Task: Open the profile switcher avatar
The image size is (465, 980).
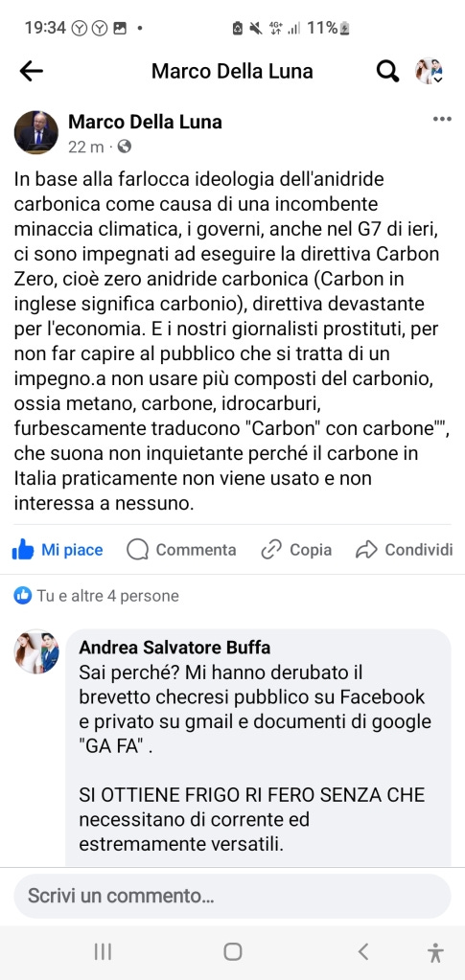Action: point(429,71)
